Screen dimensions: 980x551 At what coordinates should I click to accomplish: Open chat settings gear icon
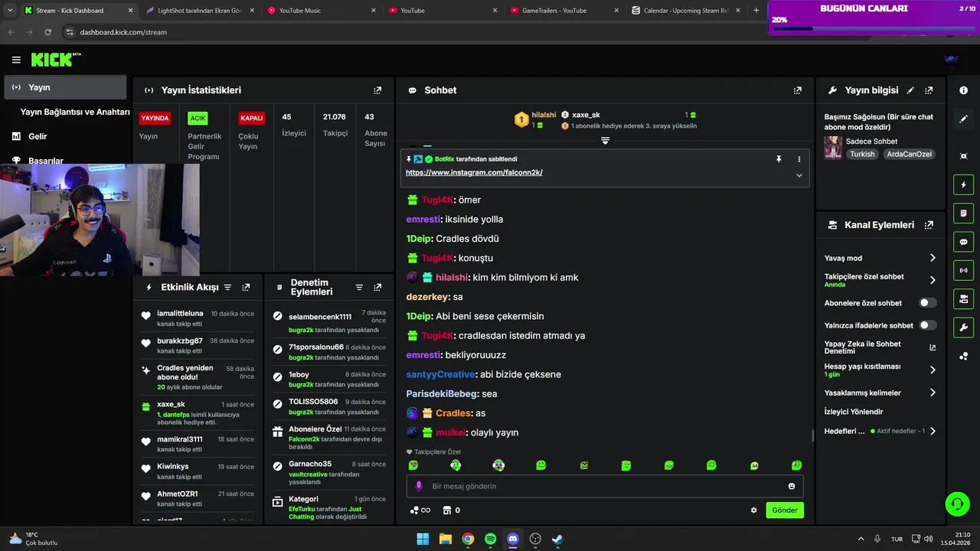[753, 510]
